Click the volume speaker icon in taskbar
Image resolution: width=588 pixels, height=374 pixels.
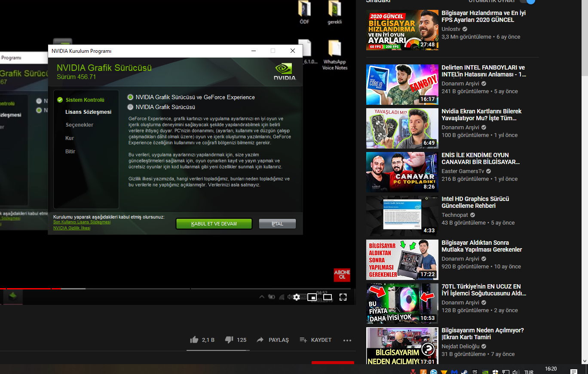pyautogui.click(x=516, y=371)
